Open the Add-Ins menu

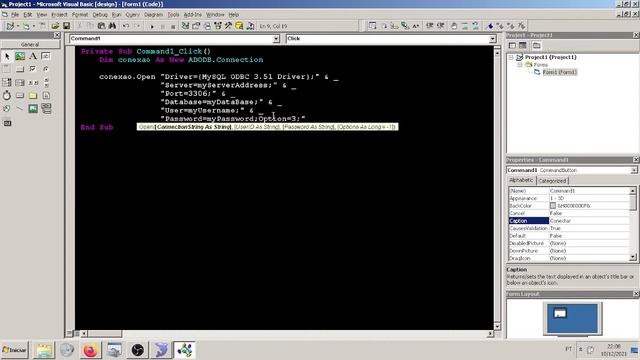click(x=192, y=15)
